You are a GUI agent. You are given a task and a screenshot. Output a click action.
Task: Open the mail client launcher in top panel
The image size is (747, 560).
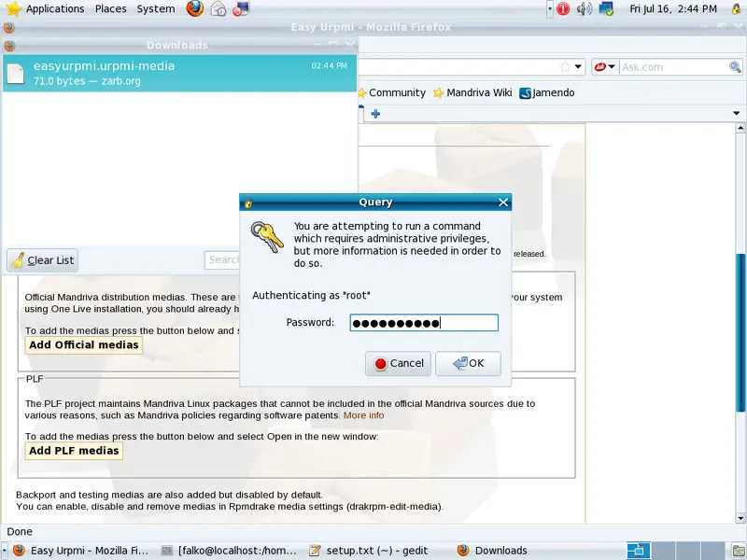click(218, 8)
